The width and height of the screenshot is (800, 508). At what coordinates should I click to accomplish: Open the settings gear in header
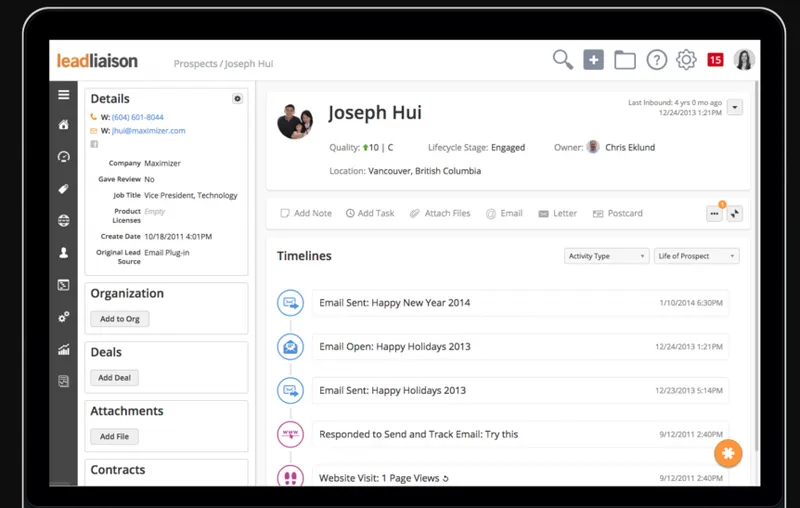686,60
